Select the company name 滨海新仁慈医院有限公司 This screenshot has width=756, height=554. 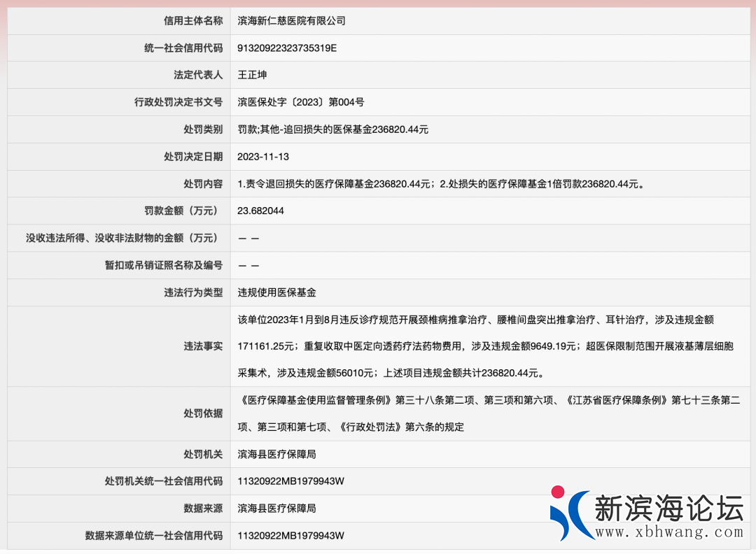[291, 21]
